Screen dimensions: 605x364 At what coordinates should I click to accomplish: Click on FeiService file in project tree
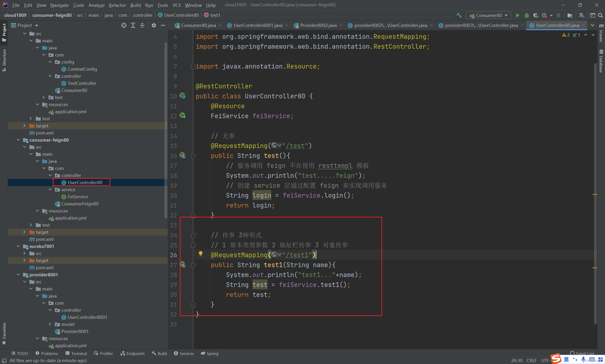click(x=77, y=196)
